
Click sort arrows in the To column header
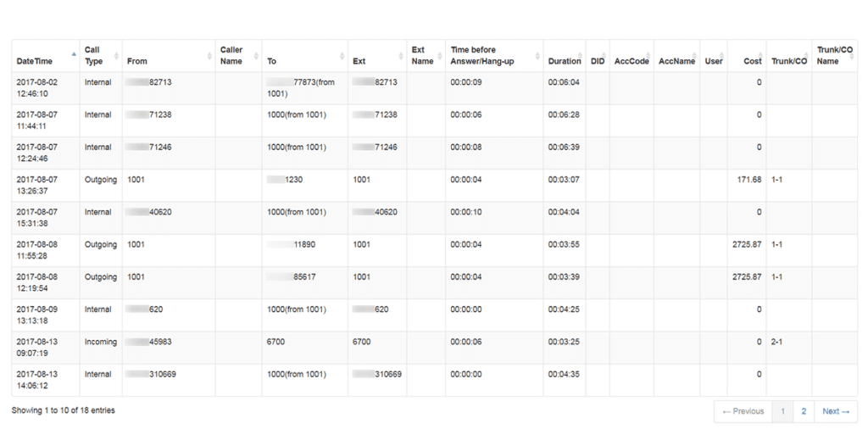point(342,56)
